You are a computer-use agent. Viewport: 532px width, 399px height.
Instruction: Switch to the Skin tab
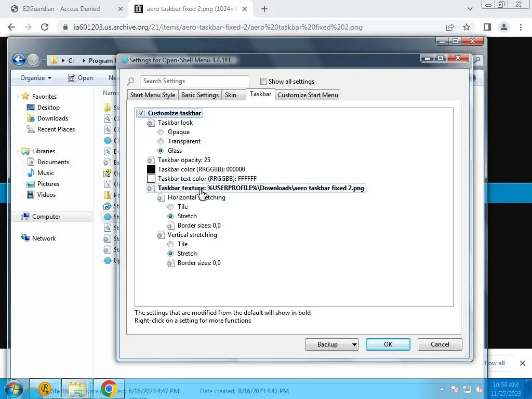[234, 95]
